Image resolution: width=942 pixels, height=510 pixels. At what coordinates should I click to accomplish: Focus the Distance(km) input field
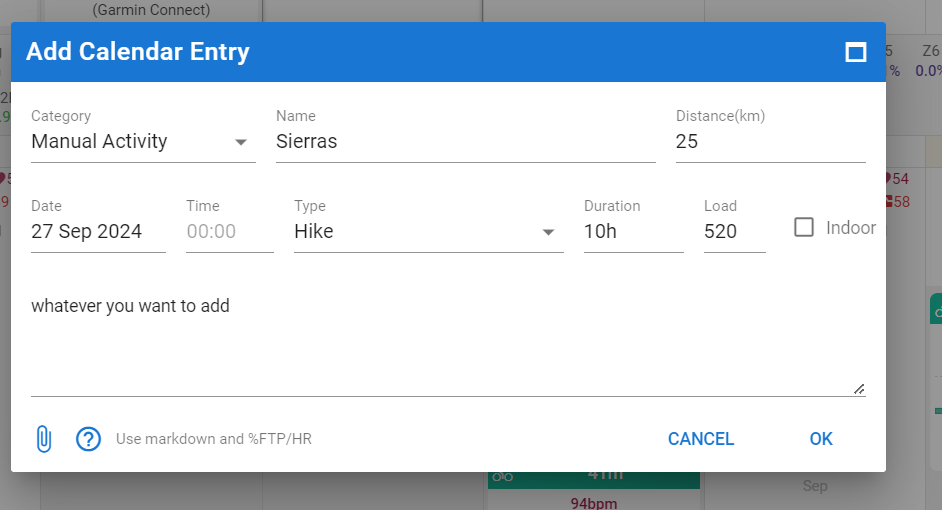(770, 142)
